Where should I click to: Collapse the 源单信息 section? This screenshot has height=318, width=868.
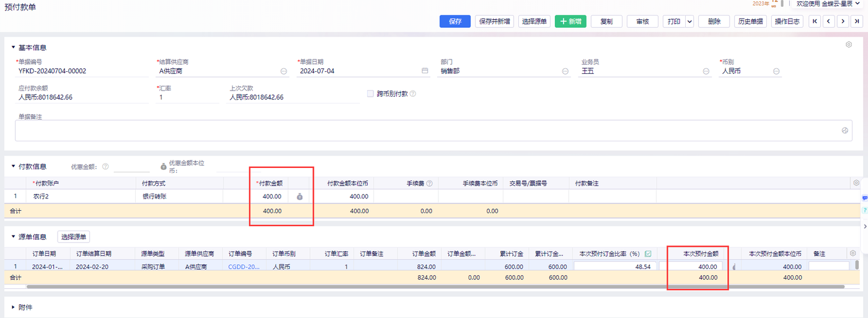point(14,236)
